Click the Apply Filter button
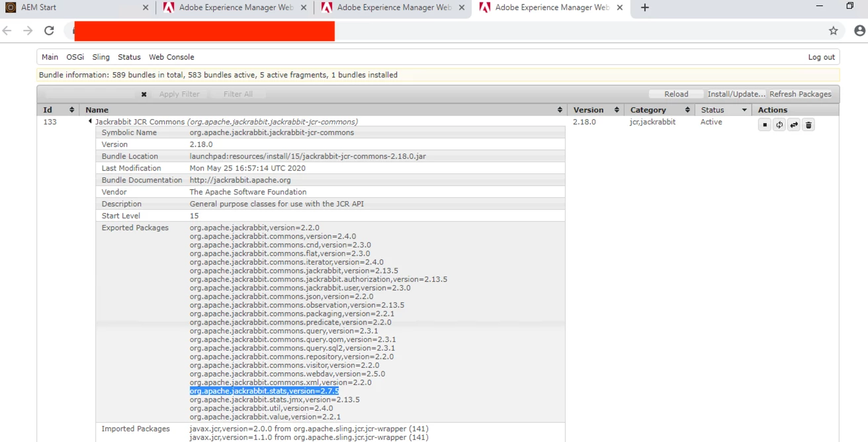Image resolution: width=868 pixels, height=442 pixels. (x=179, y=94)
